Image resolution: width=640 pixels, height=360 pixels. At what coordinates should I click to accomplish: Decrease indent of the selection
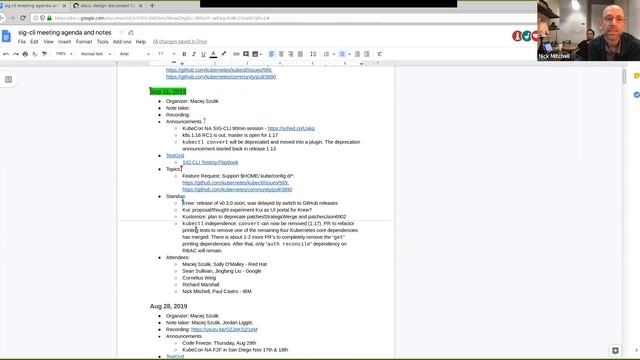357,54
